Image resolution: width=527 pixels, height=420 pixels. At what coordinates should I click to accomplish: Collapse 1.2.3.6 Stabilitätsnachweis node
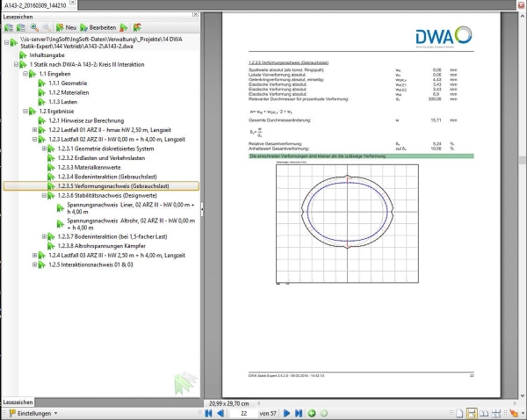pos(44,195)
